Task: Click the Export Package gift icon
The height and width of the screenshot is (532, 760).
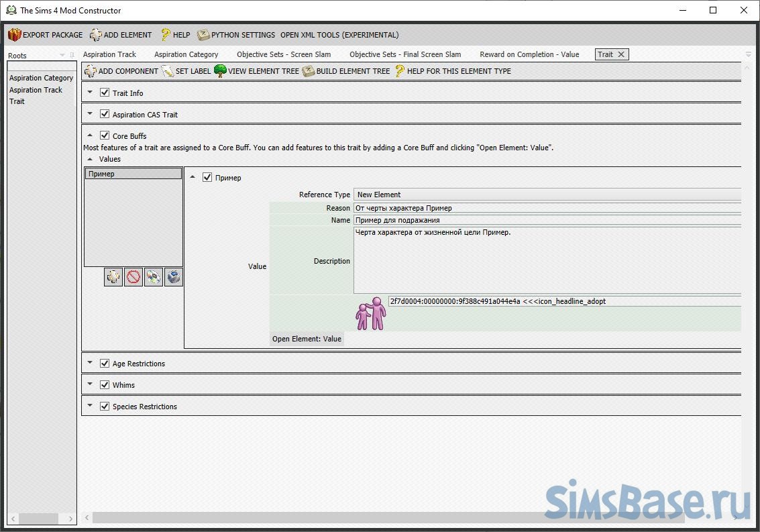Action: tap(15, 35)
